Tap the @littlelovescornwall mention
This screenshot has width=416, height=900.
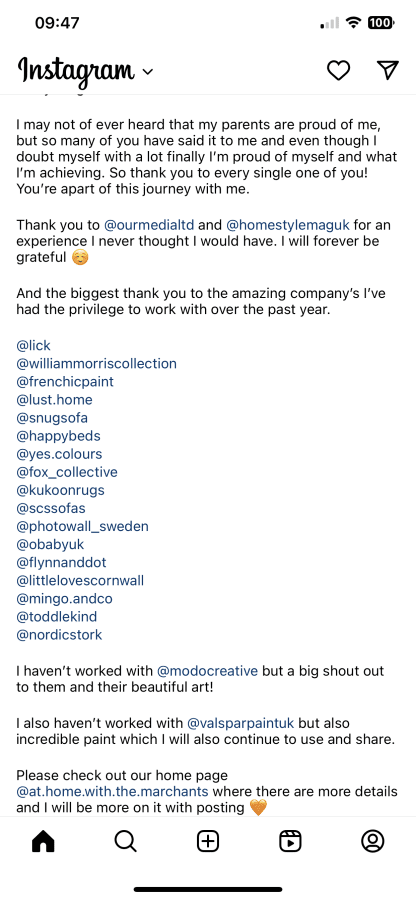tap(80, 580)
